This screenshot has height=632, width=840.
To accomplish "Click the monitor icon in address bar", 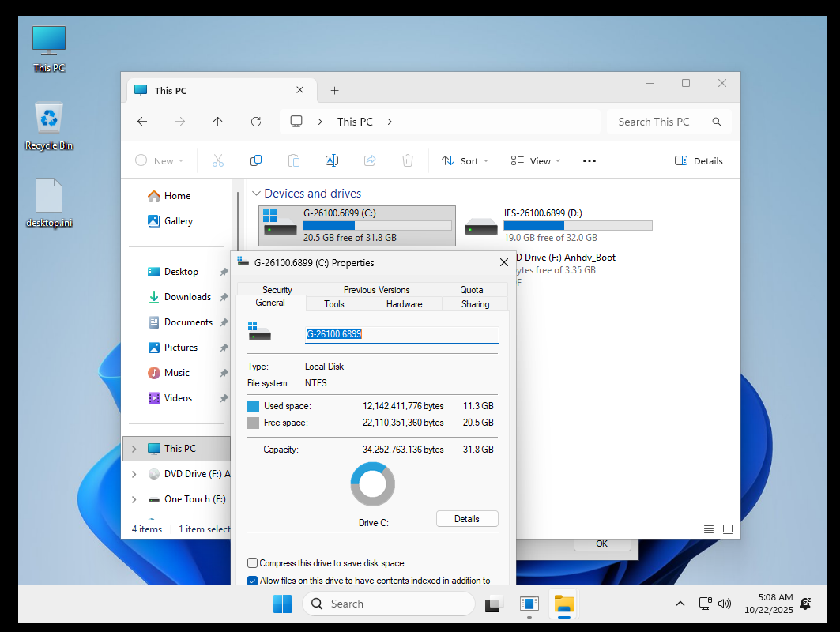I will [296, 122].
